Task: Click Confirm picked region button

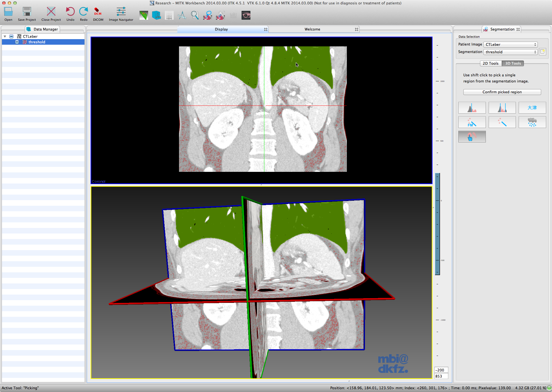Action: click(x=502, y=92)
